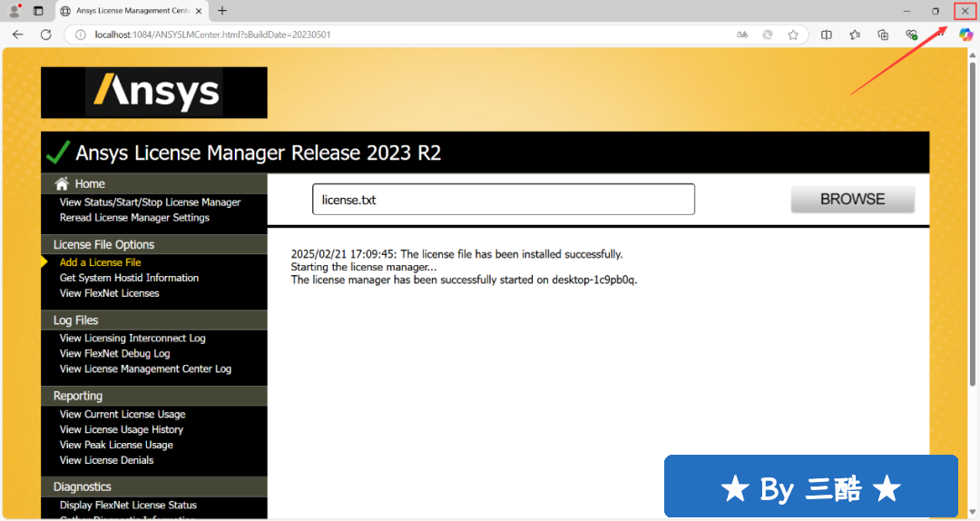Click the Ansys logo banner

point(153,93)
